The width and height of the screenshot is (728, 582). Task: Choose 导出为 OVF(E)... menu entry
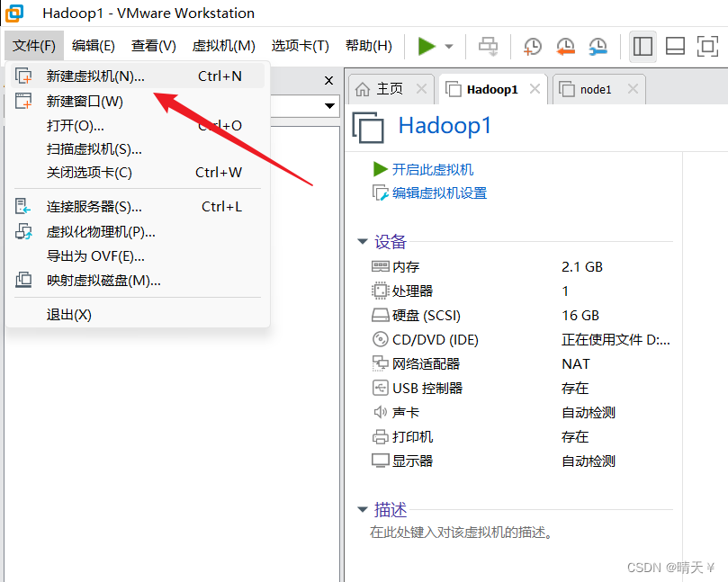pos(138,256)
